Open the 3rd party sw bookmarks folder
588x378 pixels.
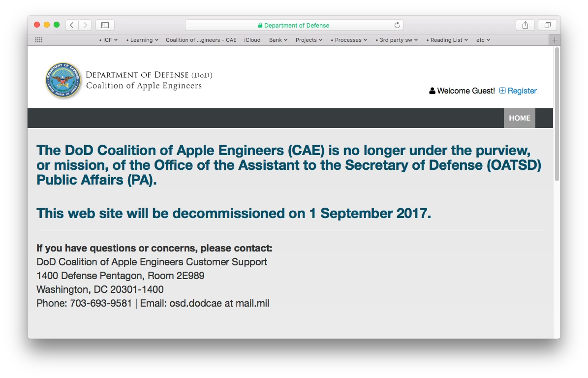pyautogui.click(x=397, y=40)
